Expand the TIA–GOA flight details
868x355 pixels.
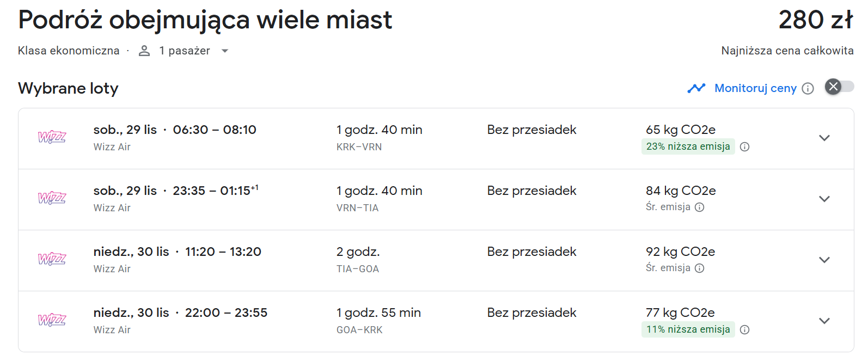(824, 260)
